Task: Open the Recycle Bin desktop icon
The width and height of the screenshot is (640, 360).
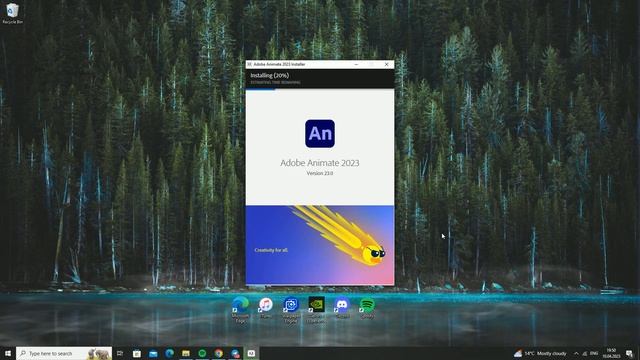Action: (x=12, y=13)
